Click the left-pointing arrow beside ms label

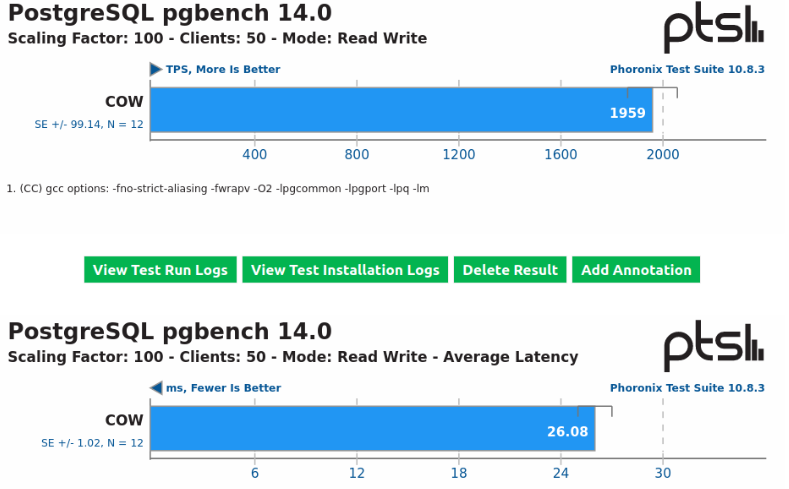tap(156, 388)
